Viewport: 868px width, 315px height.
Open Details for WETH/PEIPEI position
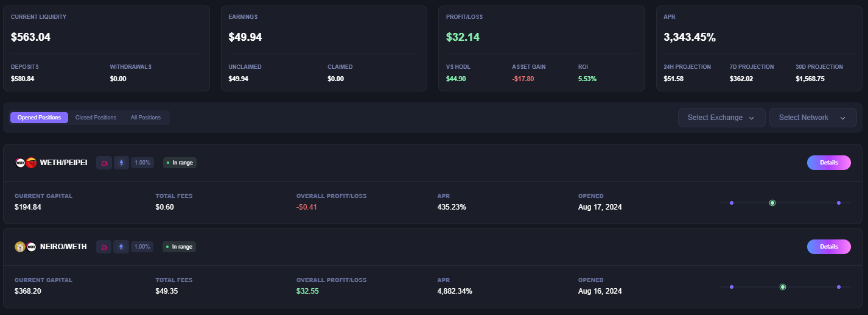tap(828, 163)
